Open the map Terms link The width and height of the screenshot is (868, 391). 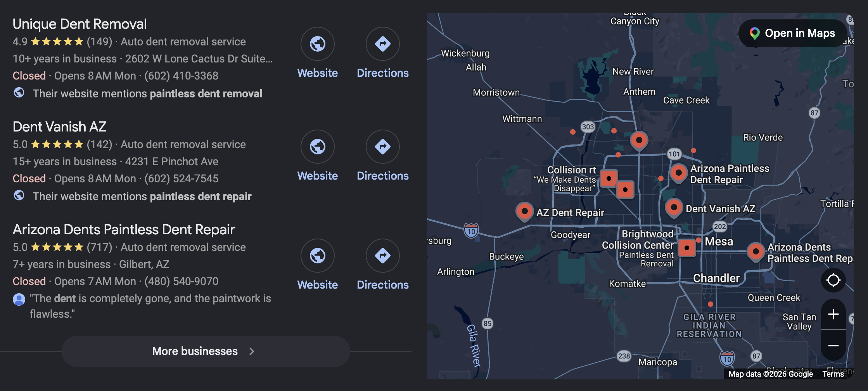[x=833, y=374]
